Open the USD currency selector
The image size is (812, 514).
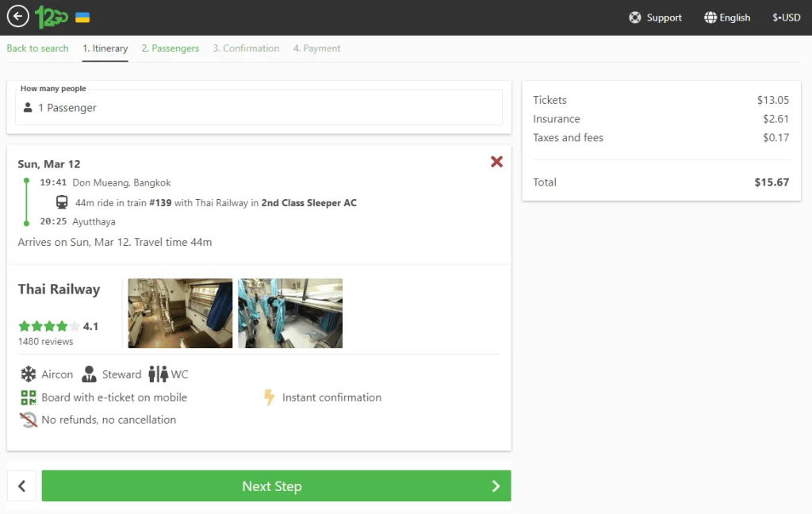pos(786,17)
